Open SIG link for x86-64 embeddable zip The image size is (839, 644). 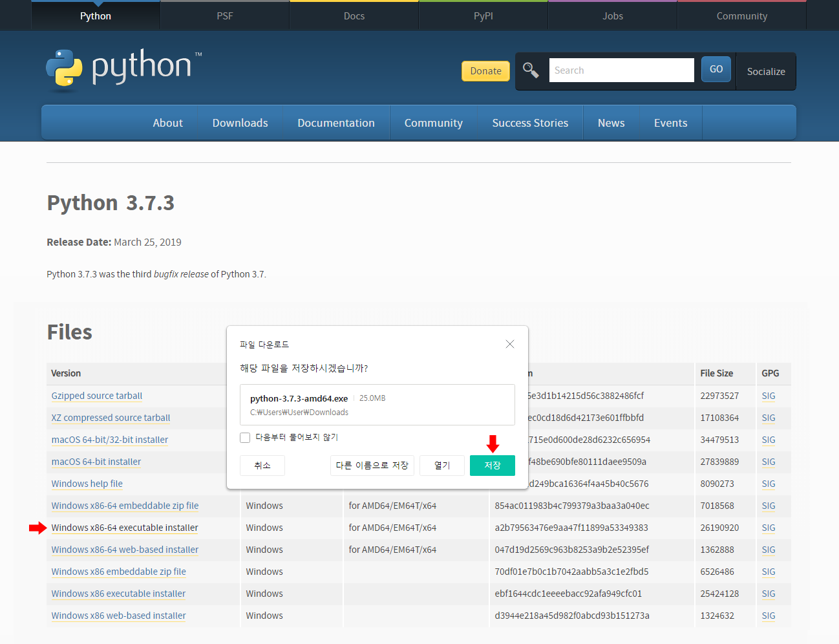pos(768,506)
